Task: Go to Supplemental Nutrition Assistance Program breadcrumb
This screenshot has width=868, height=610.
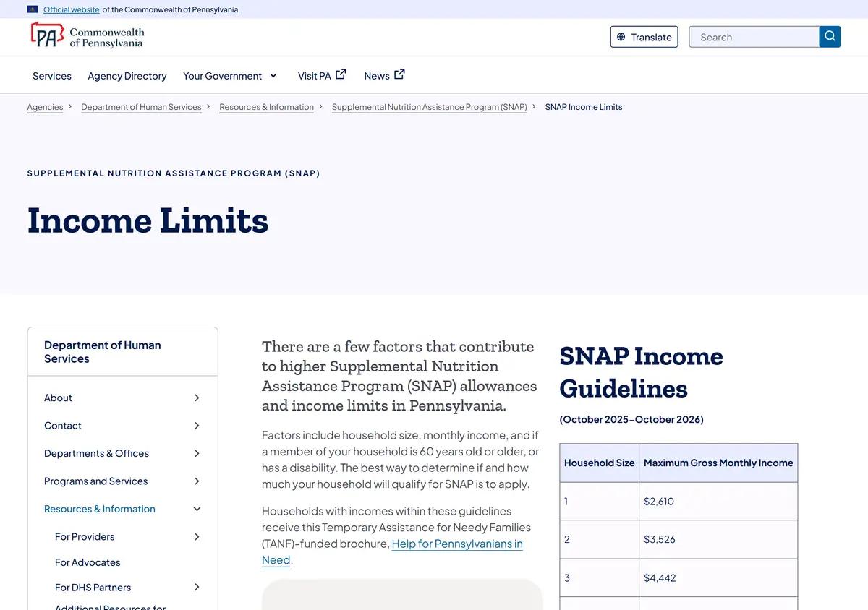Action: tap(430, 107)
